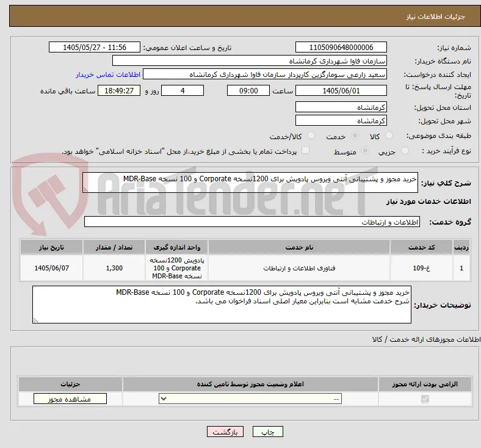The image size is (481, 448).
Task: Choose the جزیی purchase type radio
Action: click(405, 150)
